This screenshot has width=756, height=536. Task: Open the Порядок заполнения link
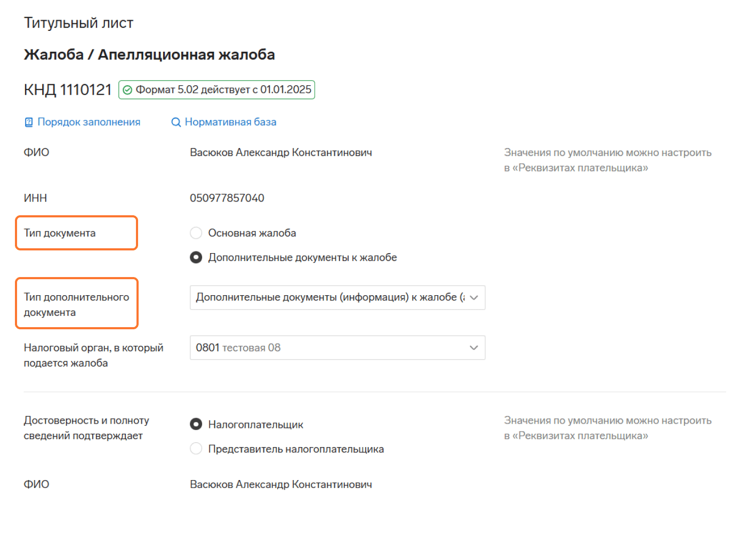tap(89, 122)
